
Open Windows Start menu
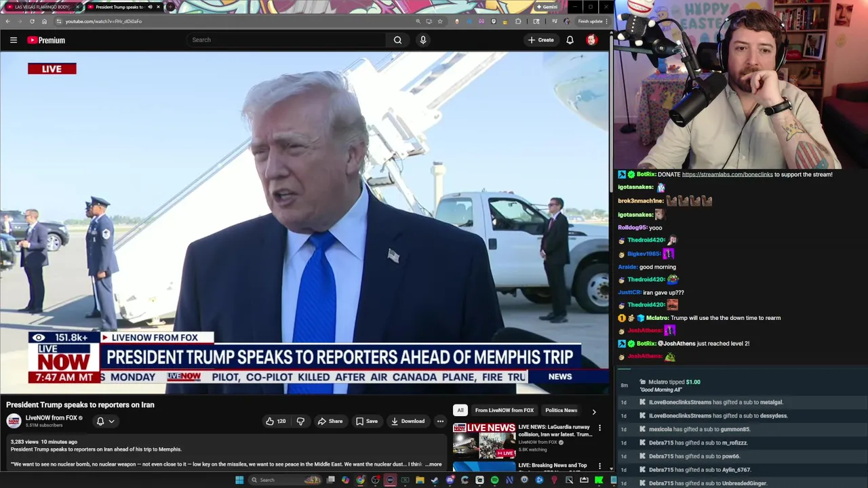(x=239, y=480)
